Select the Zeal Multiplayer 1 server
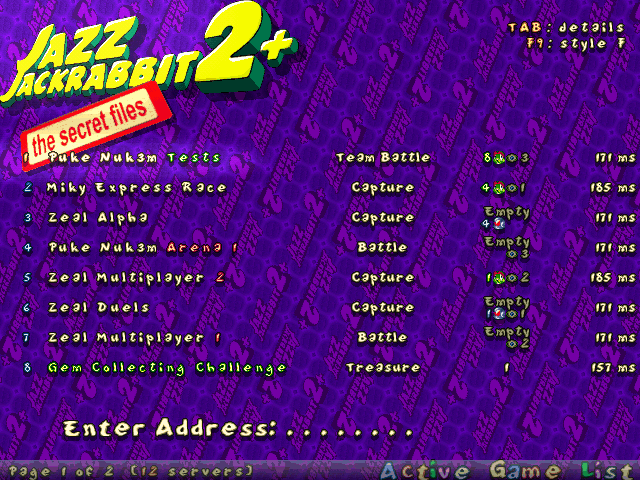640x480 pixels. coord(329,338)
